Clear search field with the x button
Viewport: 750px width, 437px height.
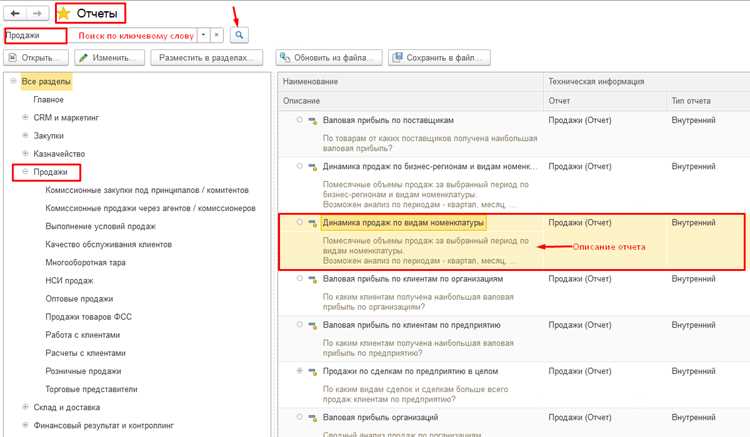(x=217, y=35)
